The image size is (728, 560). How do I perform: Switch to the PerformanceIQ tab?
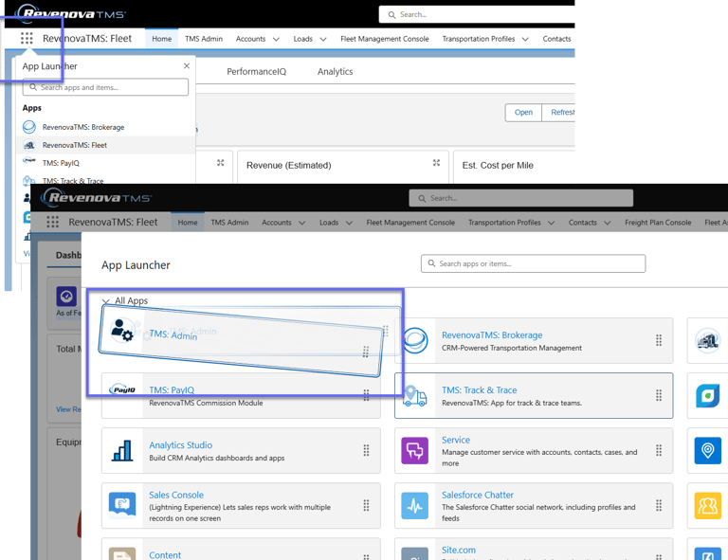click(256, 71)
